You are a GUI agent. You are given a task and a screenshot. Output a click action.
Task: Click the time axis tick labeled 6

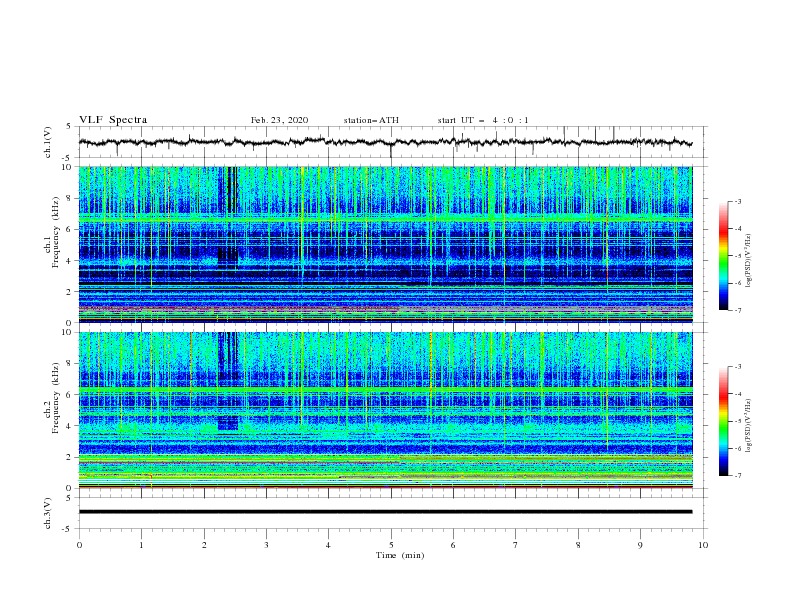(x=453, y=545)
